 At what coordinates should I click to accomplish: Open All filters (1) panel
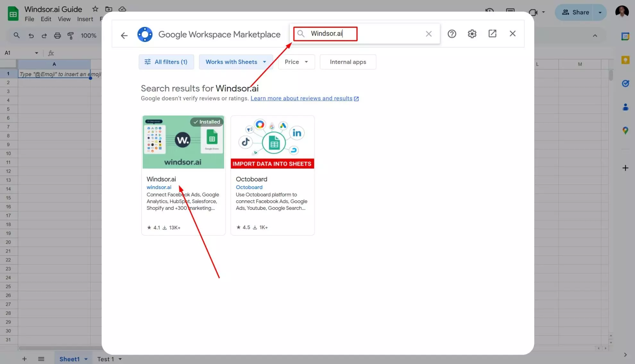click(166, 62)
